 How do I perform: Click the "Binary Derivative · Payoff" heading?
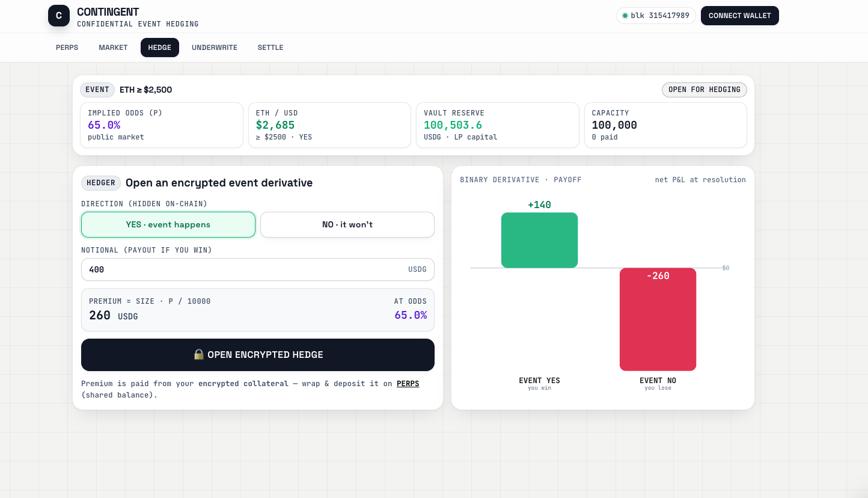tap(521, 180)
